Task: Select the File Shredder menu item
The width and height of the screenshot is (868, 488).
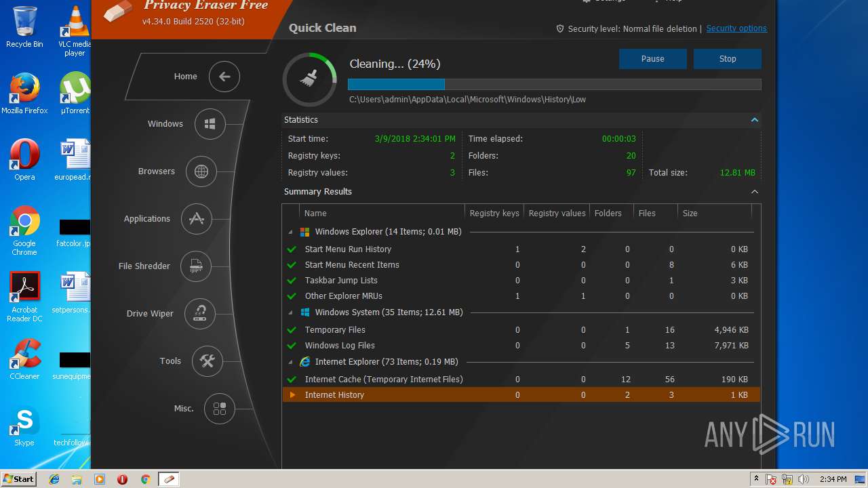Action: click(x=144, y=266)
